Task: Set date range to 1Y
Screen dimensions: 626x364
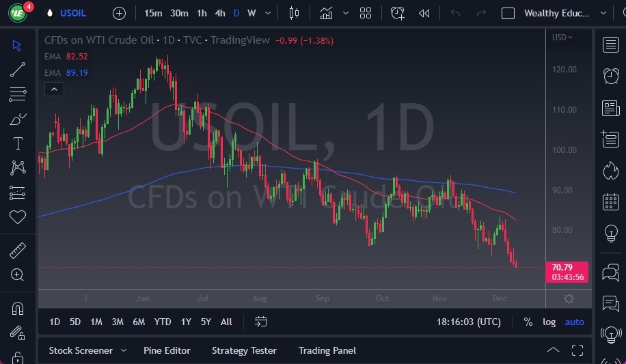Action: tap(186, 322)
